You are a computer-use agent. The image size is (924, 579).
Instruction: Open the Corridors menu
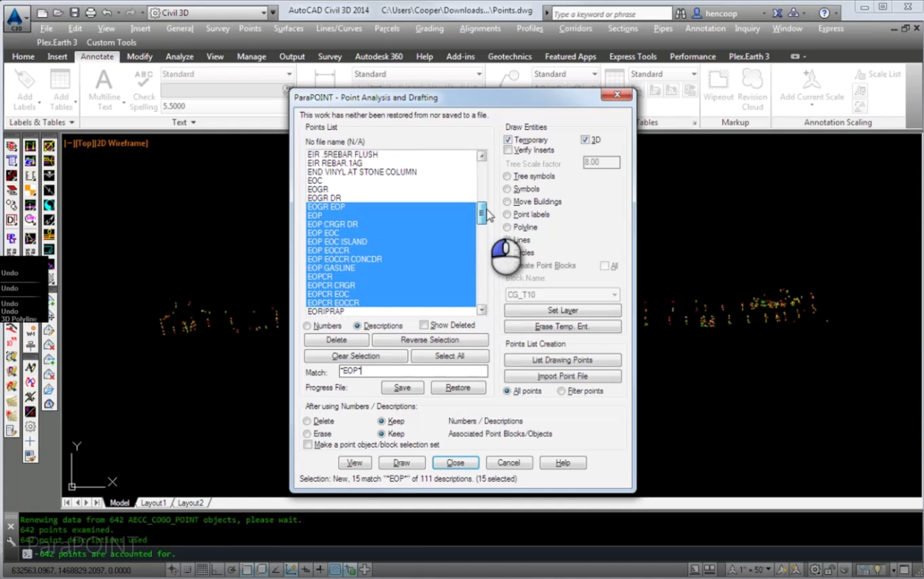(576, 28)
